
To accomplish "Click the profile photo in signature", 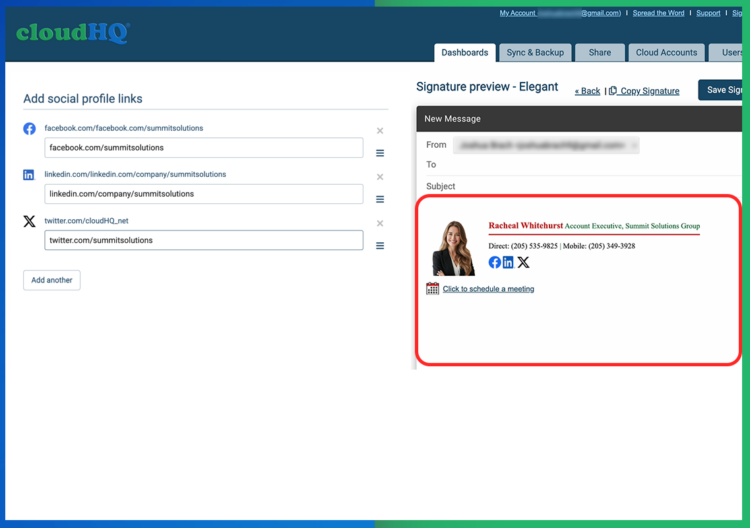I will click(453, 248).
